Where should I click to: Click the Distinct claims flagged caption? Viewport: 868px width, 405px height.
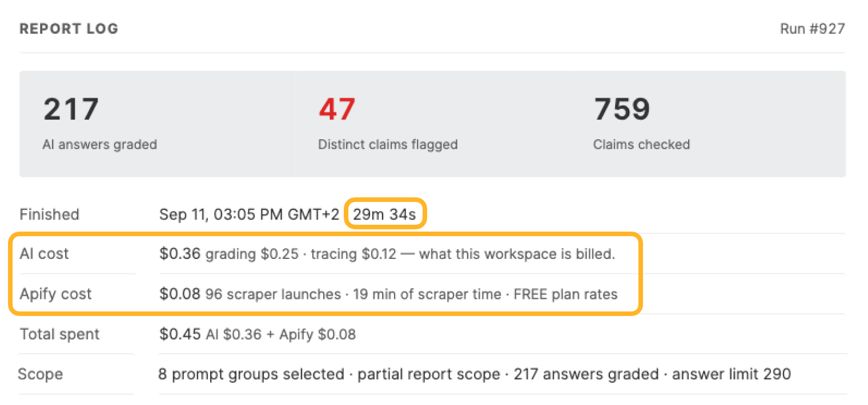point(388,144)
